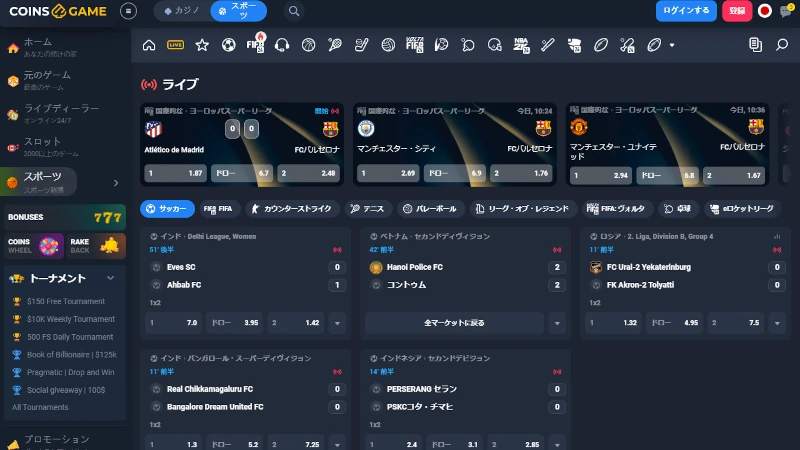Select the NBA 2K sport icon
This screenshot has width=800, height=450.
521,45
